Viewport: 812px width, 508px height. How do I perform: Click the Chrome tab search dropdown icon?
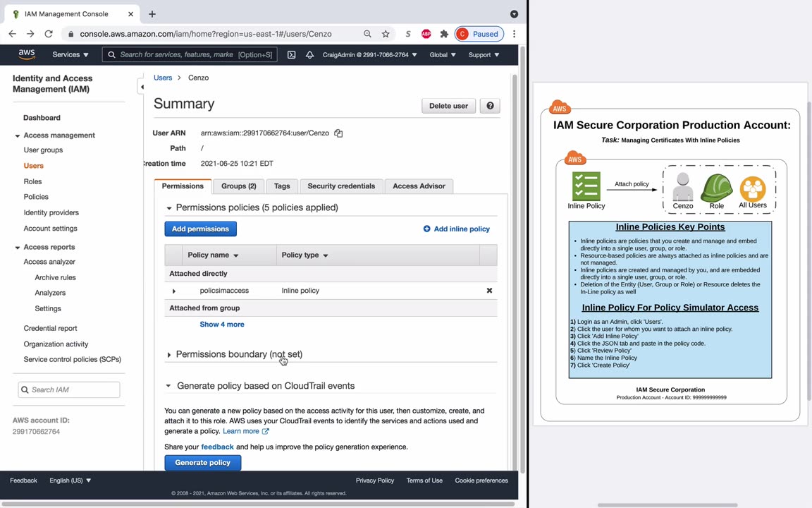515,14
